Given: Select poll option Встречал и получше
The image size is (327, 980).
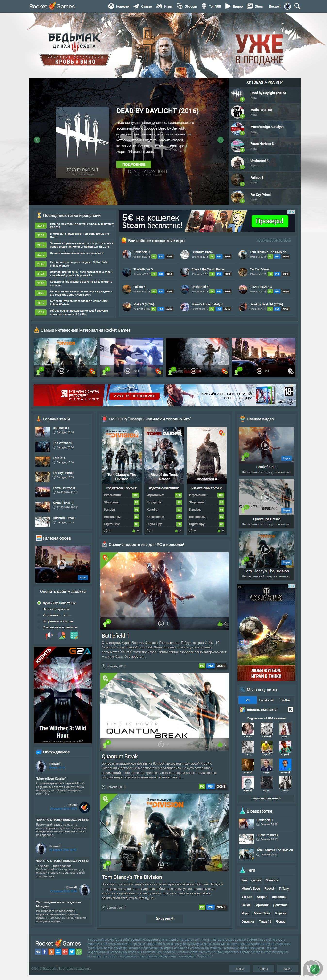Looking at the screenshot, I should [39, 621].
